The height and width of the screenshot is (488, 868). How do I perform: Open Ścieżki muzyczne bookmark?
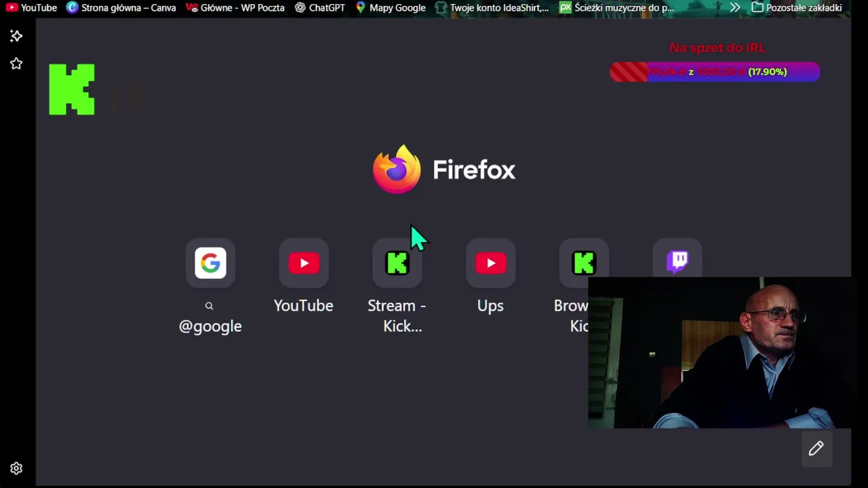(x=616, y=7)
